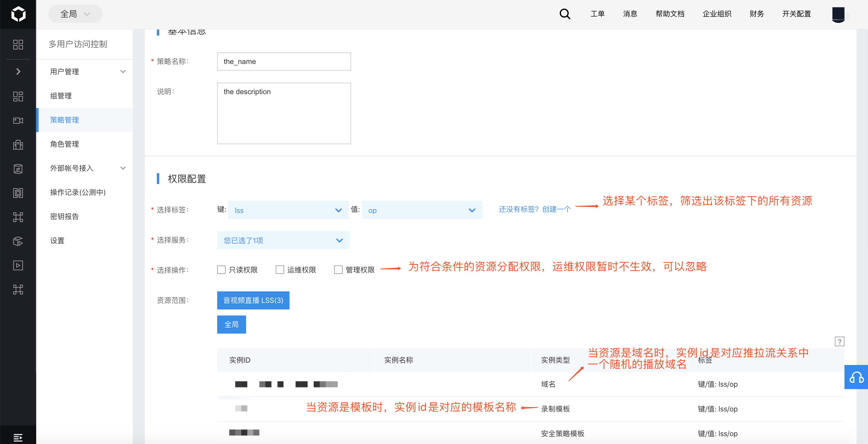
Task: Open 财务 in the top menu
Action: pyautogui.click(x=756, y=14)
